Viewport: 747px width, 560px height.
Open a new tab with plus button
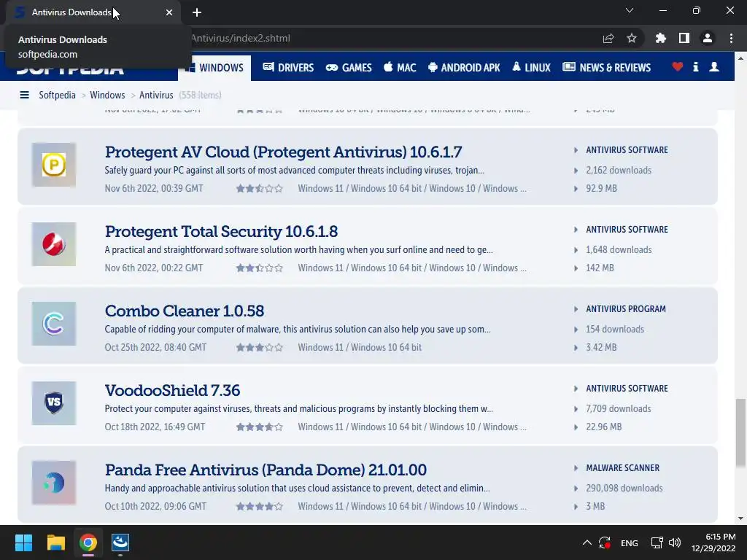197,12
